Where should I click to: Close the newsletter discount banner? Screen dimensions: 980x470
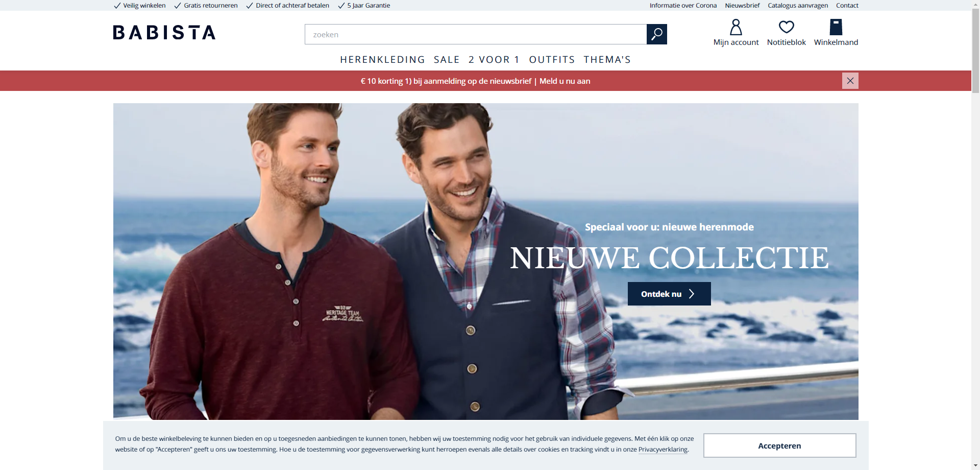[850, 81]
